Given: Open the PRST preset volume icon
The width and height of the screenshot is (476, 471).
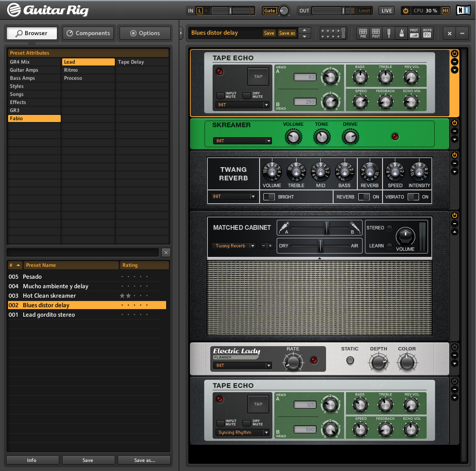Looking at the screenshot, I should 414,33.
